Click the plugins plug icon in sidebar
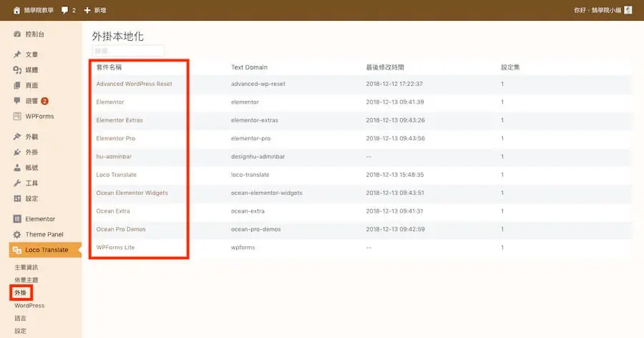 tap(17, 152)
